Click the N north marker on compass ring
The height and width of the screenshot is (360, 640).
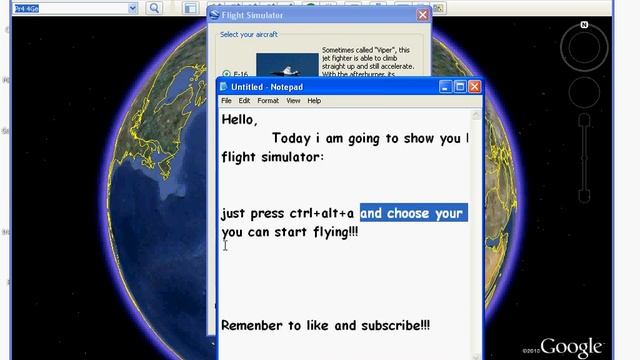pyautogui.click(x=584, y=25)
